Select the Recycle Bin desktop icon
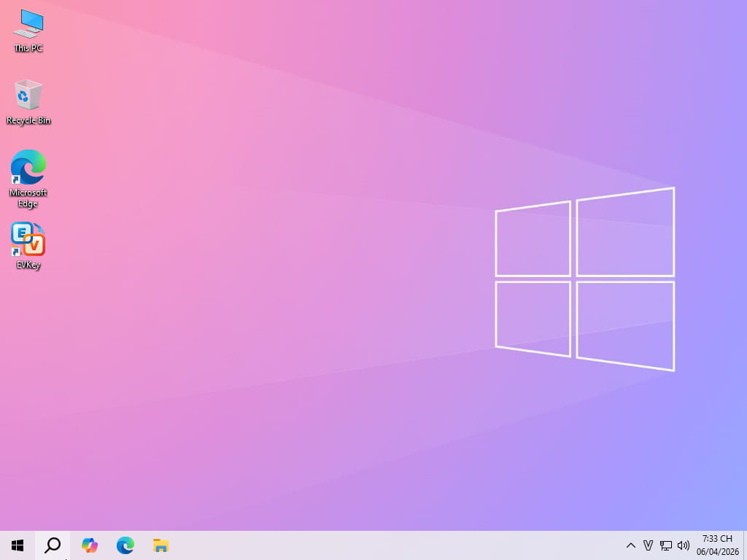747x560 pixels. pyautogui.click(x=28, y=102)
